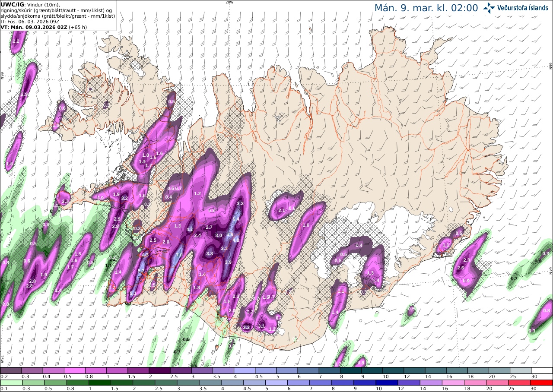This screenshot has height=392, width=553.
Task: Pick the medium green 0.5 swatch in green legend
Action: point(55,383)
